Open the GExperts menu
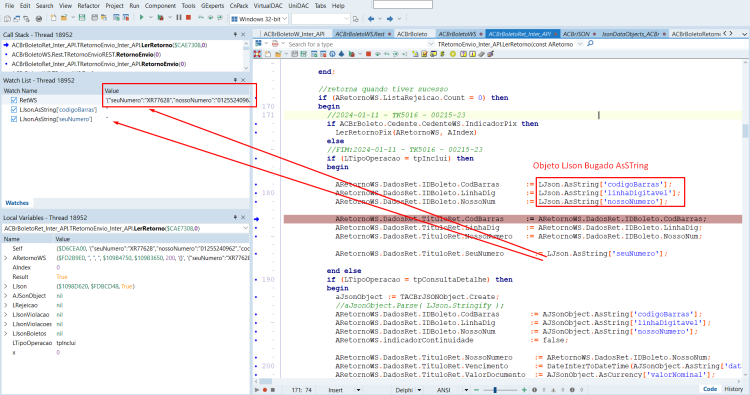 click(x=212, y=6)
